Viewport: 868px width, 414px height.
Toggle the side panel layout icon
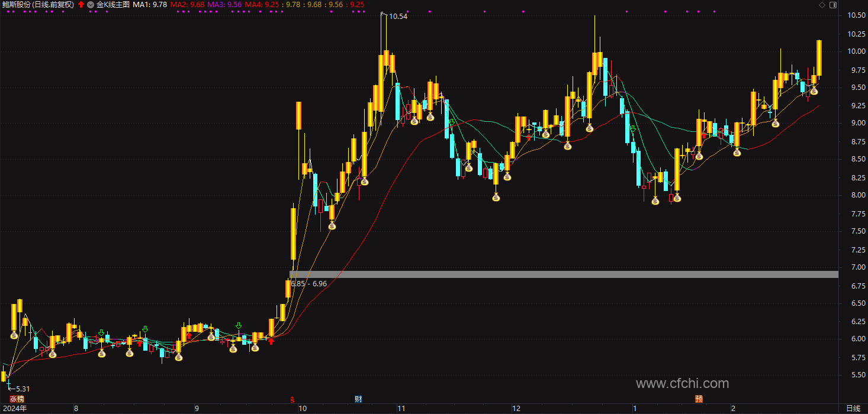(x=833, y=5)
